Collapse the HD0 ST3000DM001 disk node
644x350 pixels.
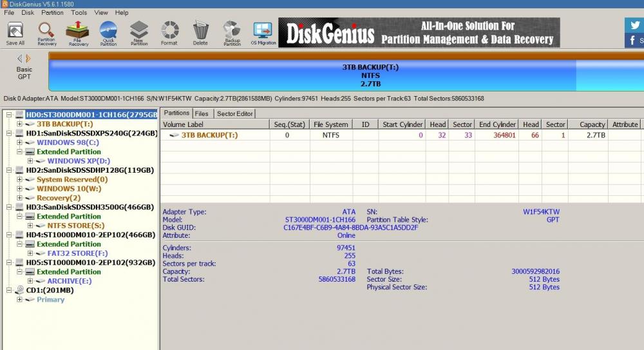tap(8, 115)
